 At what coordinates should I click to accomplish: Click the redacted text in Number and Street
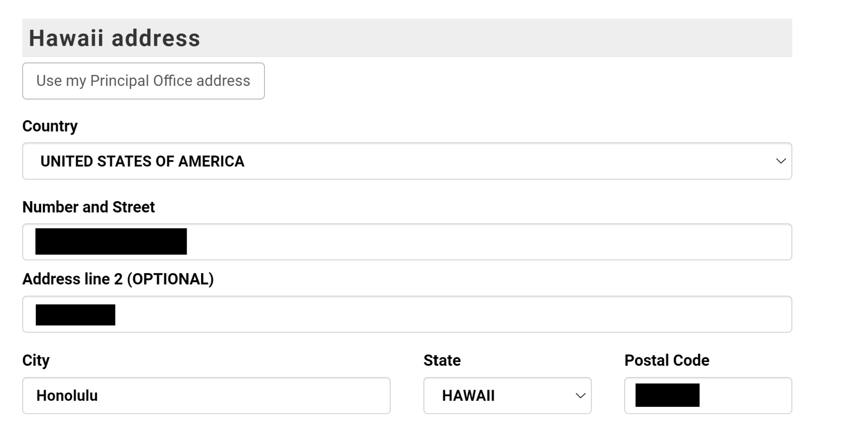click(111, 241)
